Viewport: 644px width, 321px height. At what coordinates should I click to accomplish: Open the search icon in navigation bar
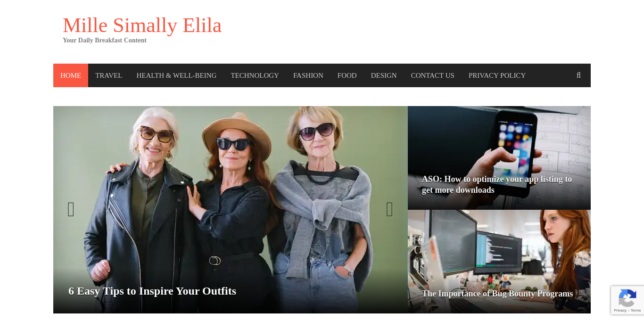click(578, 75)
